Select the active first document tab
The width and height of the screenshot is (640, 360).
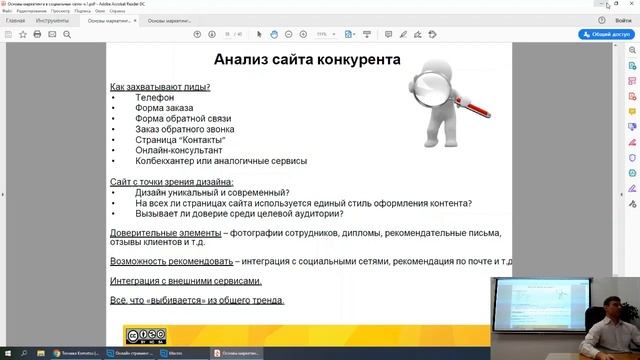[109, 20]
